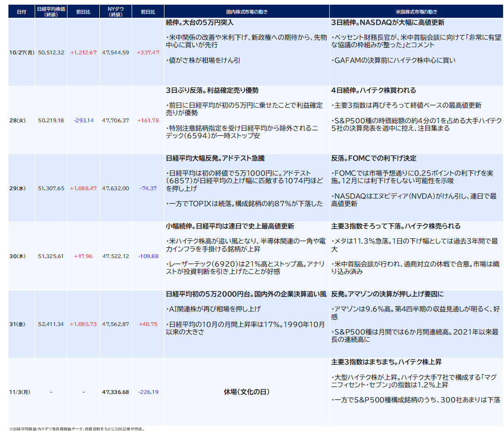Select the 28(火) date cell
Screen dimensions: 504x436
(x=17, y=120)
